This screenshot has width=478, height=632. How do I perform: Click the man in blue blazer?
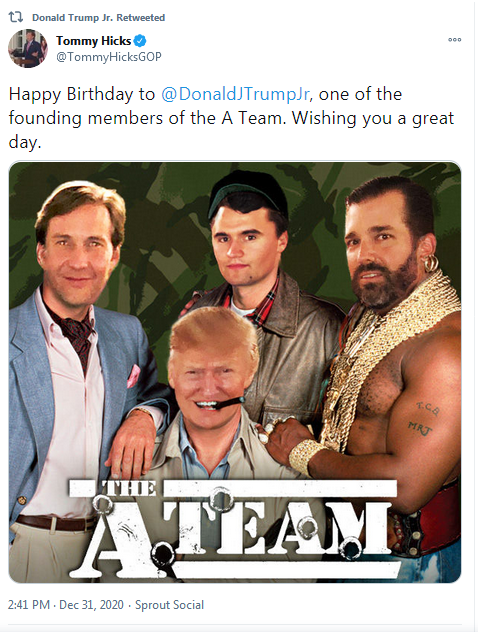point(81,363)
